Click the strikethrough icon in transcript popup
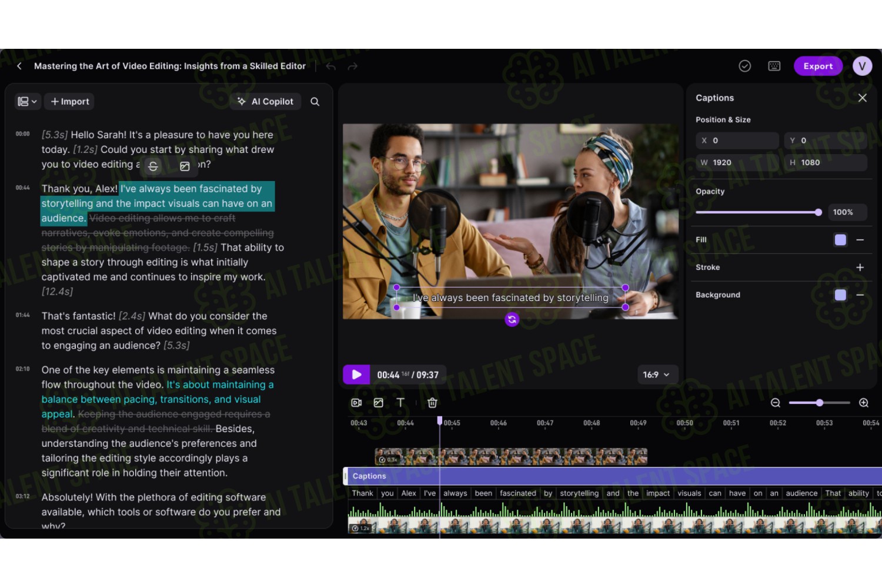 [153, 166]
